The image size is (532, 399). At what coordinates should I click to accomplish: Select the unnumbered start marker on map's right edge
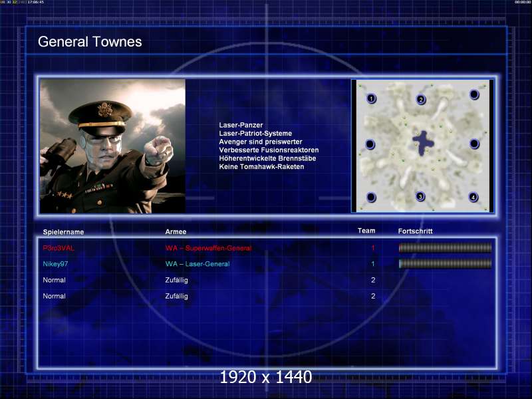pyautogui.click(x=474, y=144)
